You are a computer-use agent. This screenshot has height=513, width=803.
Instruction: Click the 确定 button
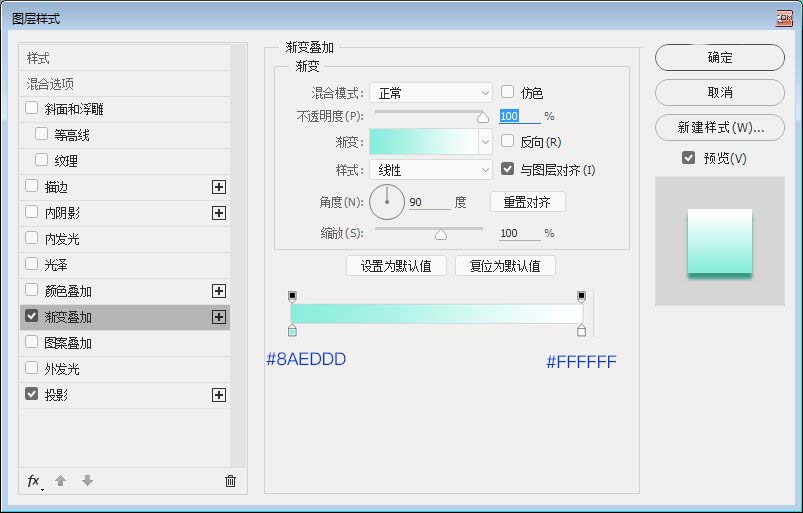pyautogui.click(x=720, y=57)
